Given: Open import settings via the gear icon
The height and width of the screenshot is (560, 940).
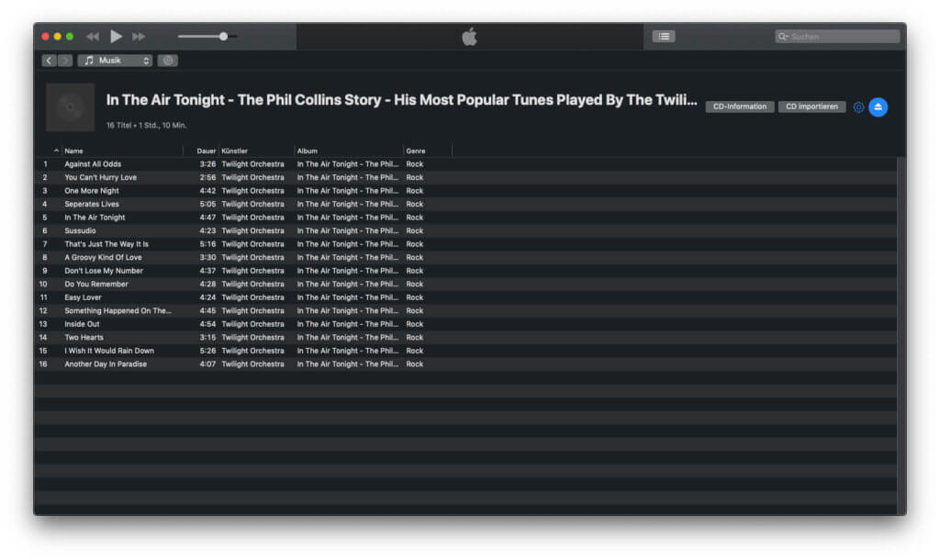Looking at the screenshot, I should pyautogui.click(x=857, y=106).
